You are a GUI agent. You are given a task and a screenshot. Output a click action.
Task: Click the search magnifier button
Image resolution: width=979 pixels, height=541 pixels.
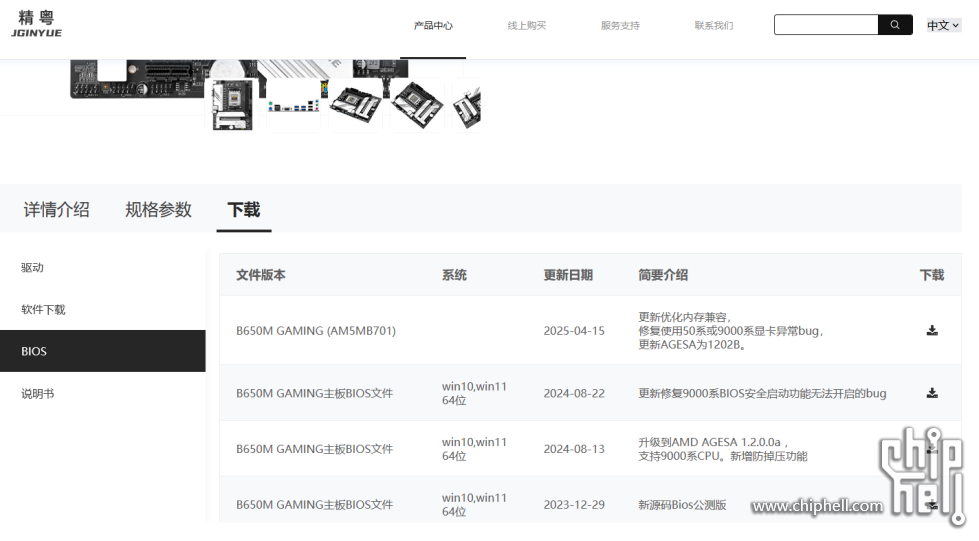click(895, 25)
